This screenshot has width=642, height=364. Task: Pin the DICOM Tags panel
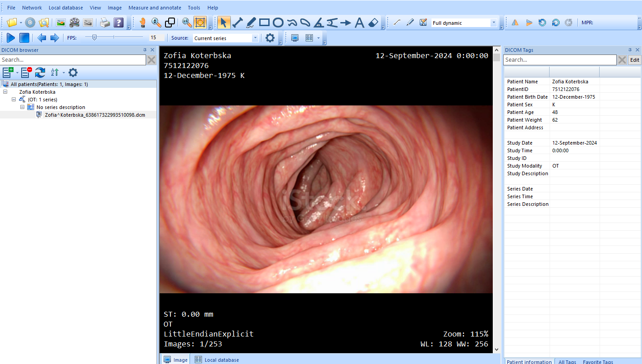(630, 50)
